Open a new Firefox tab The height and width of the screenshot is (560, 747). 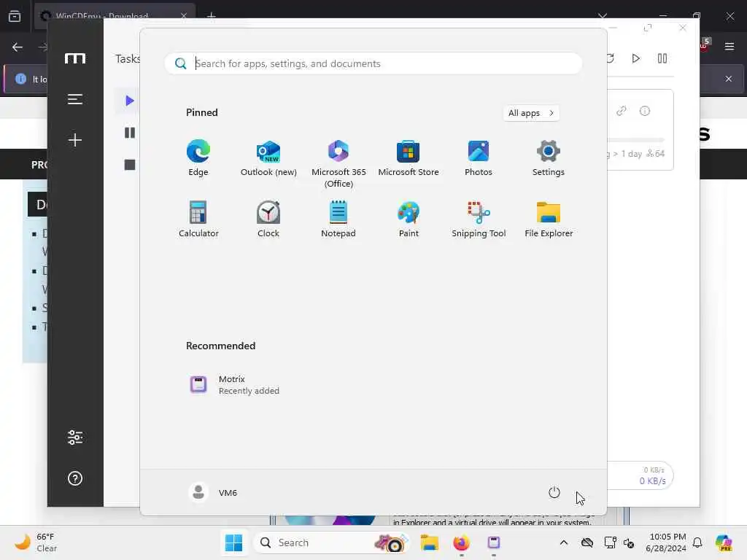(211, 16)
